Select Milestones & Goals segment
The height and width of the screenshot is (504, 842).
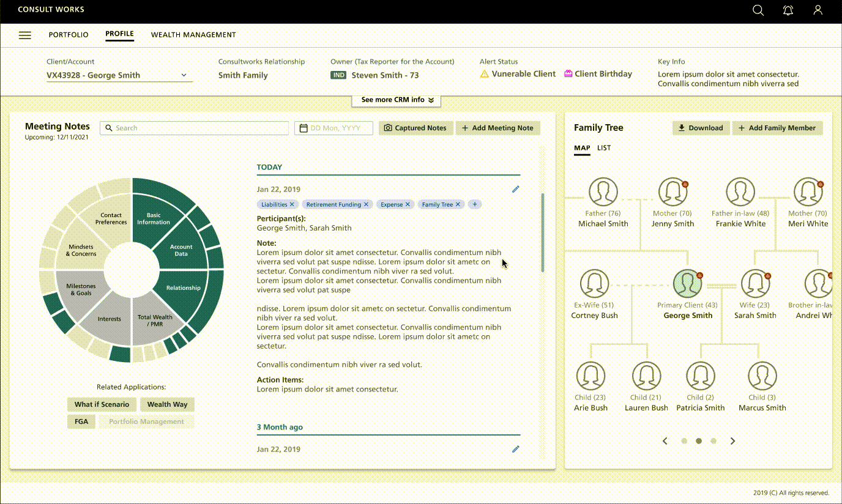81,289
